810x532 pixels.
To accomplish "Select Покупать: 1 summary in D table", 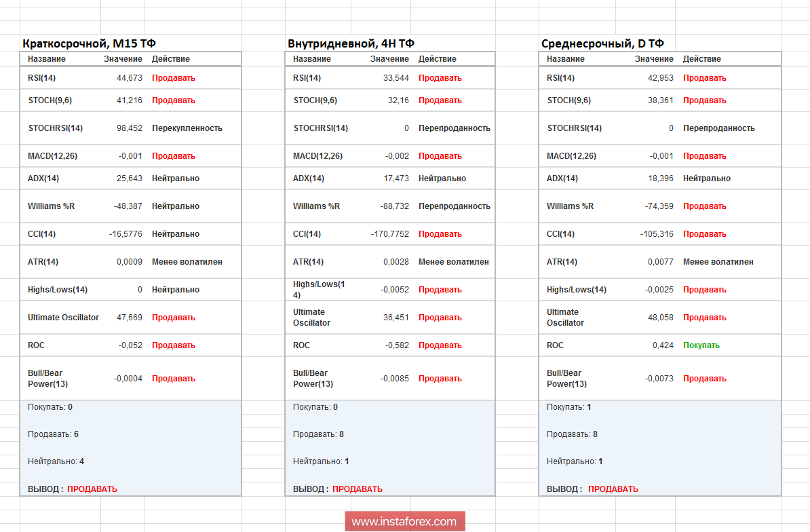I will [568, 407].
